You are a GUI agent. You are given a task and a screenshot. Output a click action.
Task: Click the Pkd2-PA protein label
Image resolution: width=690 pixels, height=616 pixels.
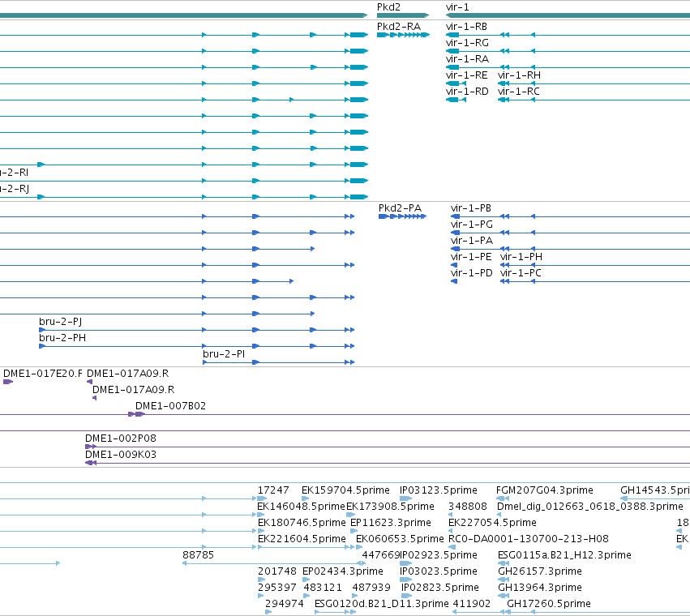(400, 208)
